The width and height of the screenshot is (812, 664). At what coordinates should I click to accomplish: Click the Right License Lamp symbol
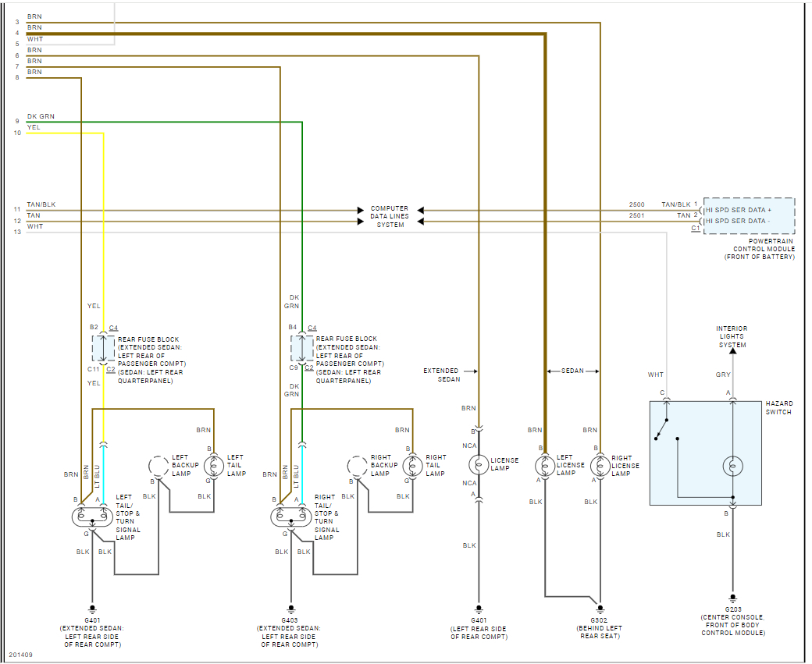(600, 465)
